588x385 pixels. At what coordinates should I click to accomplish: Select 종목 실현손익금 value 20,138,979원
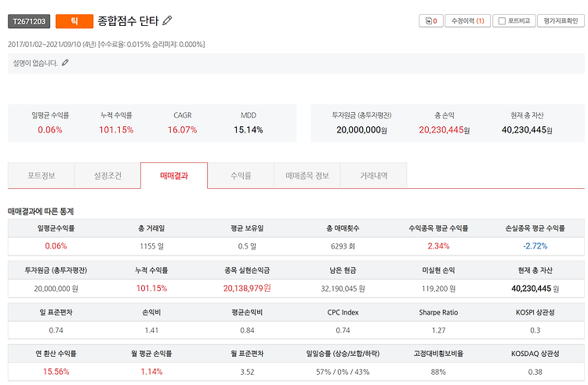[247, 289]
